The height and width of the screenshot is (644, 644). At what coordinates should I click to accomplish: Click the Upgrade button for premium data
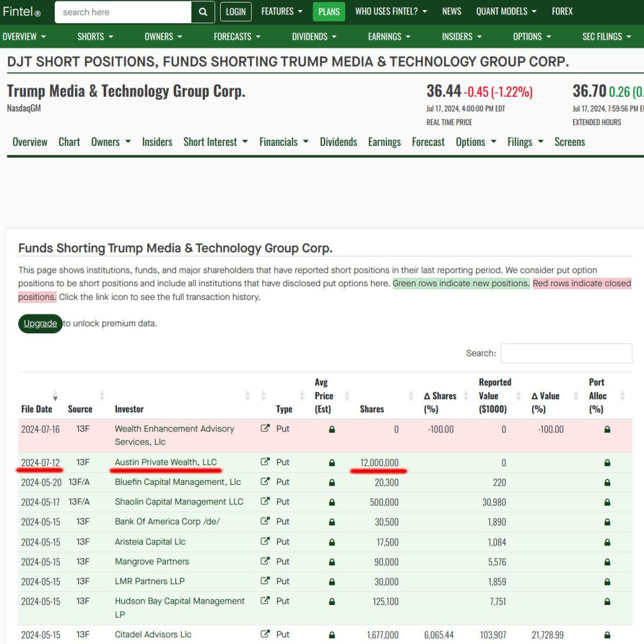point(40,323)
